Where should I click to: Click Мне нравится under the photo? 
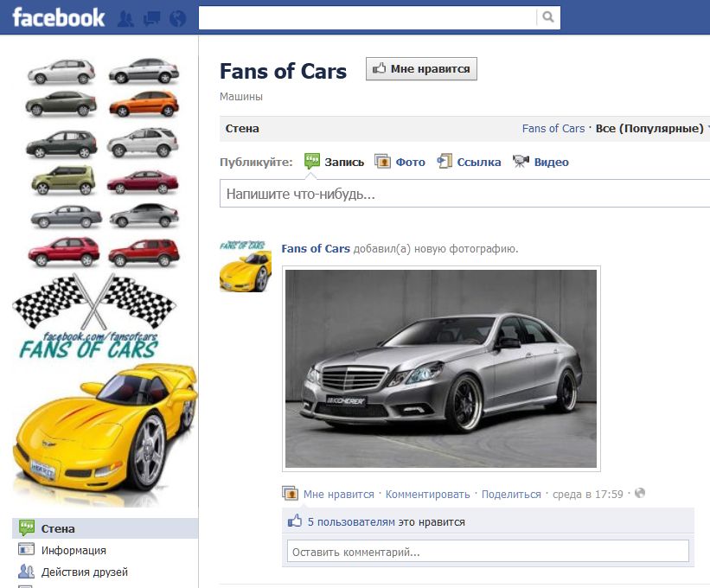click(339, 495)
